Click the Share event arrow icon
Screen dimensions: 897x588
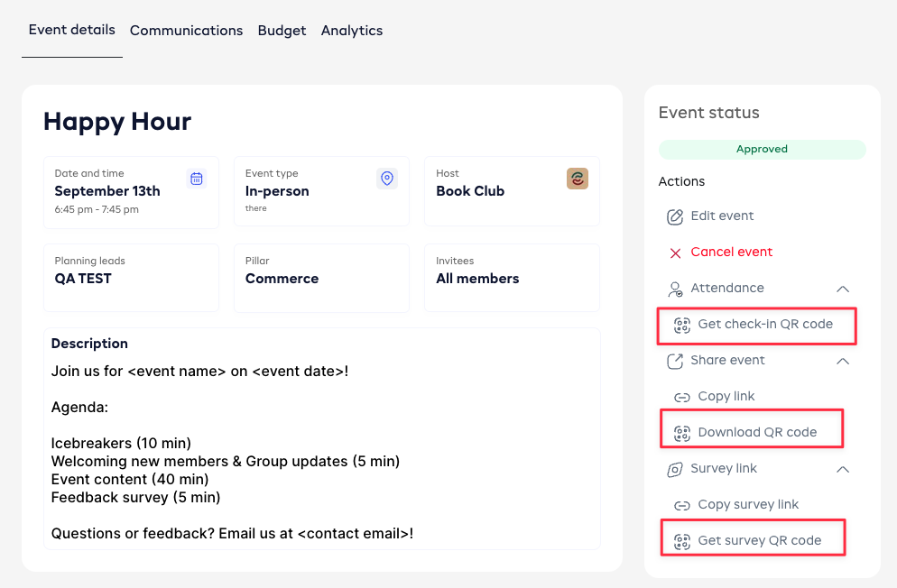point(675,361)
